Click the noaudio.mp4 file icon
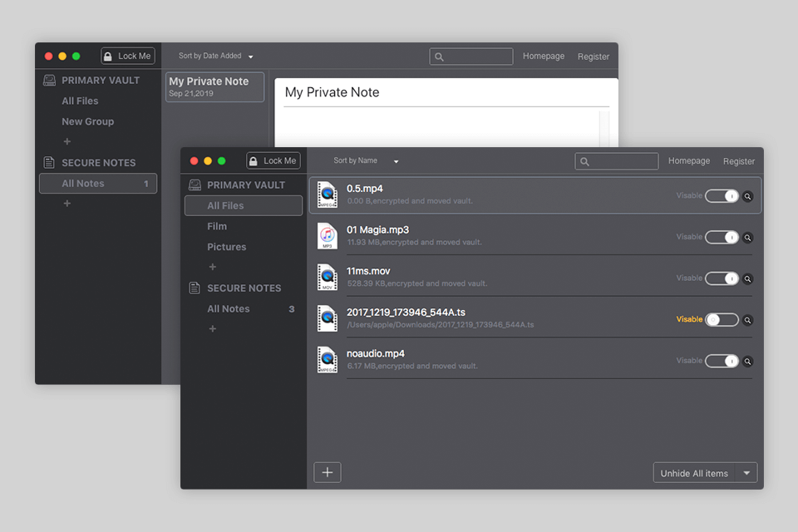798x532 pixels. click(328, 359)
